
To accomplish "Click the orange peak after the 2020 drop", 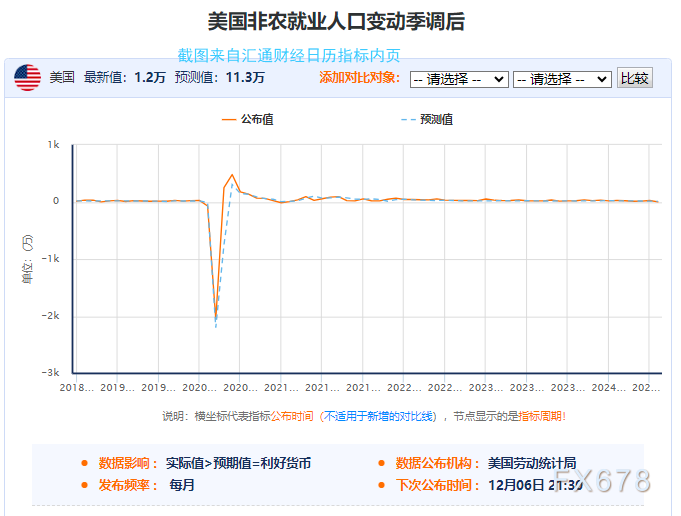I will click(232, 175).
